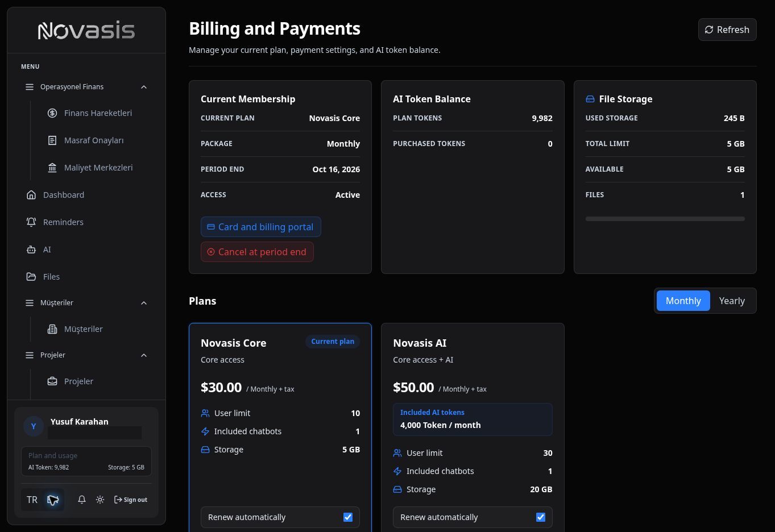The width and height of the screenshot is (775, 532).
Task: Click the $30.00 Novasis Core price
Action: (221, 387)
